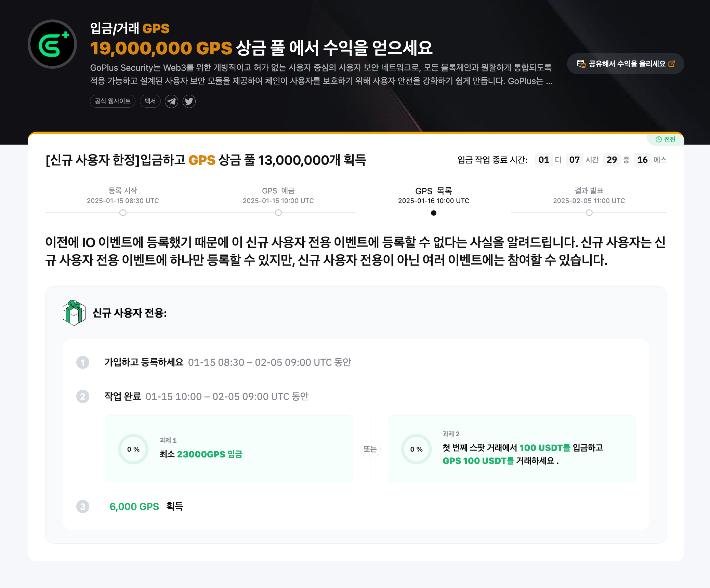Screen dimensions: 710x588
Task: Click the 최소 23000GPS 입금 task card
Action: click(228, 449)
